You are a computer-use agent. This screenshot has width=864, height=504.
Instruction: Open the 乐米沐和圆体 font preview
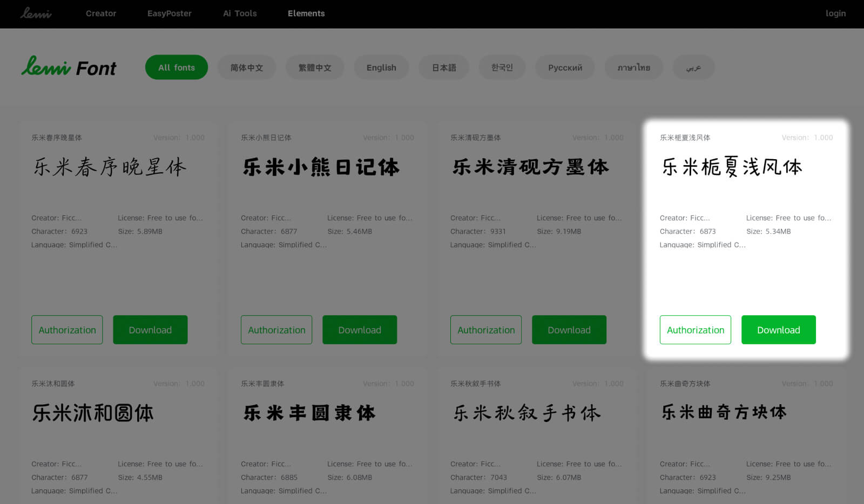pos(93,413)
